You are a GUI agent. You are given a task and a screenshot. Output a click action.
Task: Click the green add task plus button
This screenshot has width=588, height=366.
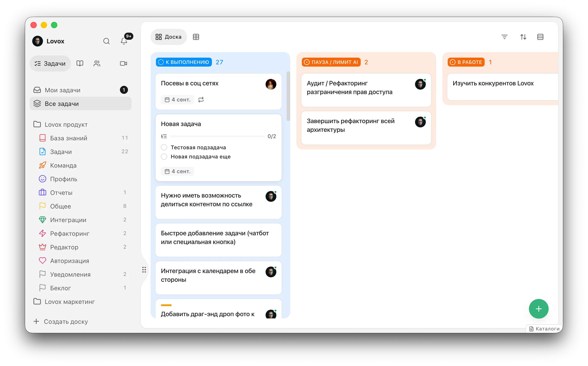click(539, 309)
